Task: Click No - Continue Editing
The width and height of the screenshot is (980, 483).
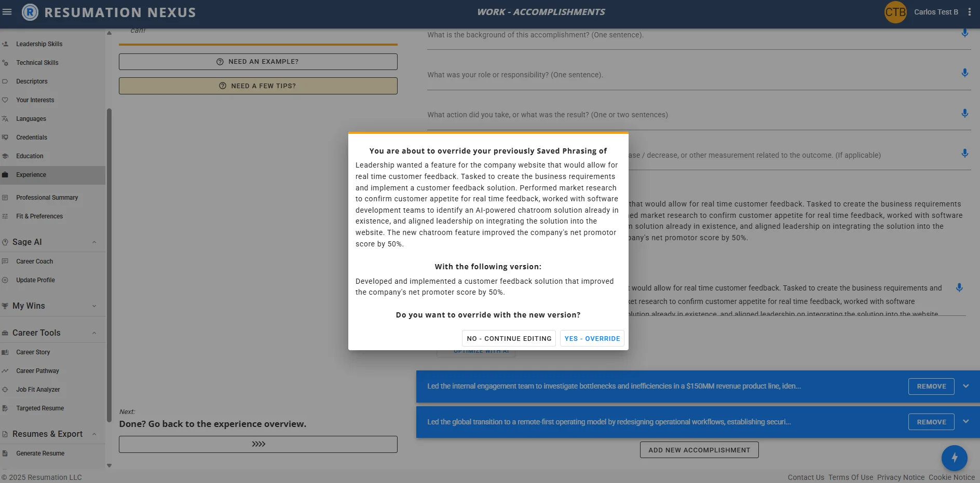Action: click(509, 338)
